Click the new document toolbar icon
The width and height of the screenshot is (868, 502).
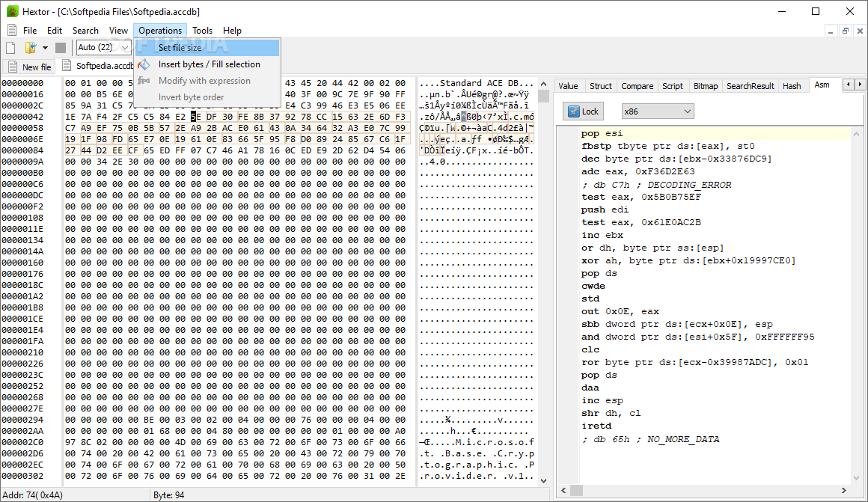[10, 48]
